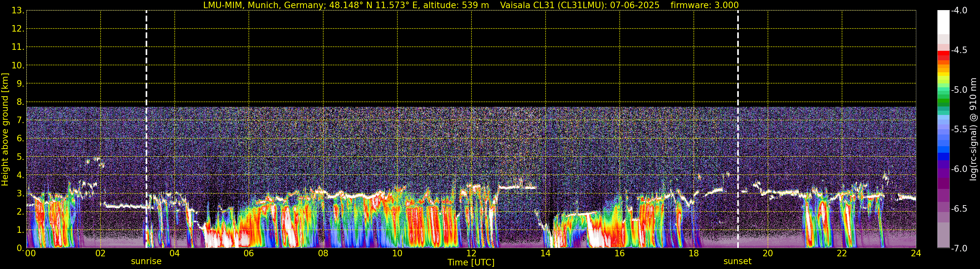Select the white top segment of the colorbar

943,21
